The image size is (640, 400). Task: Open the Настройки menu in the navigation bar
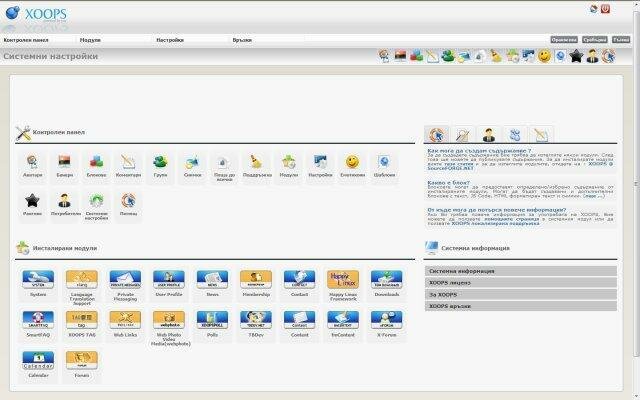tap(170, 40)
